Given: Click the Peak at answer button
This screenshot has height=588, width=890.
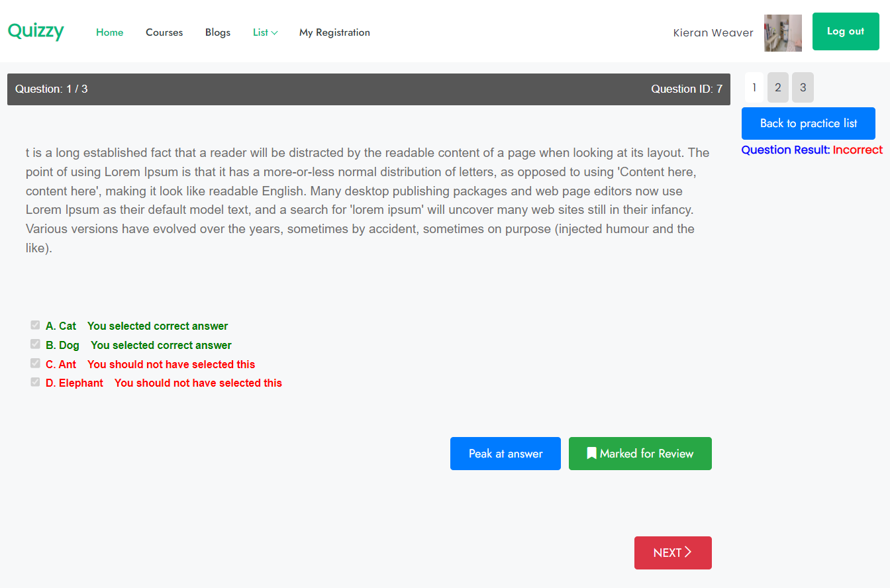Looking at the screenshot, I should [505, 453].
